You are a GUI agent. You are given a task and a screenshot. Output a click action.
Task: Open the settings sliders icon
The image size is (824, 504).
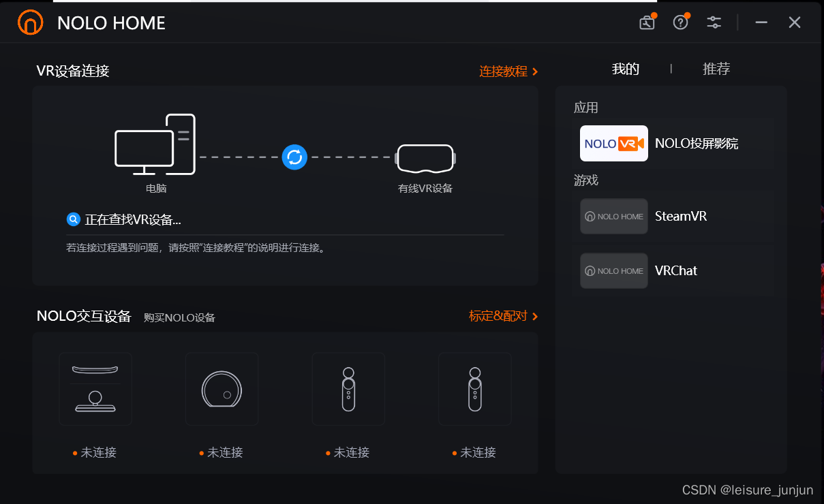click(714, 22)
